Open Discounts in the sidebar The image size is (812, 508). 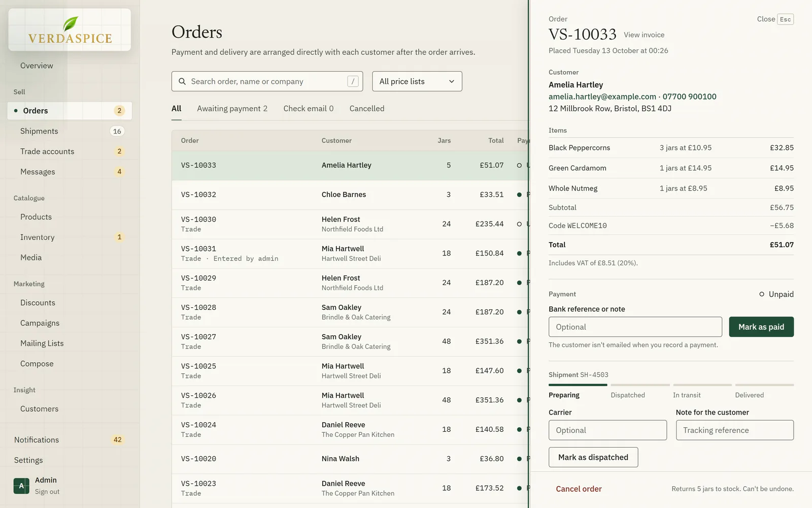[x=70, y=303]
